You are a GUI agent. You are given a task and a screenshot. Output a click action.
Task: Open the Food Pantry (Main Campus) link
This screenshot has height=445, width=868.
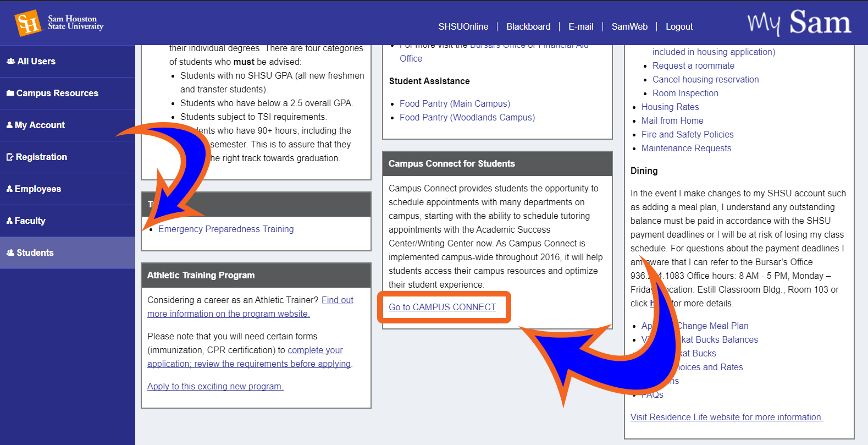455,103
